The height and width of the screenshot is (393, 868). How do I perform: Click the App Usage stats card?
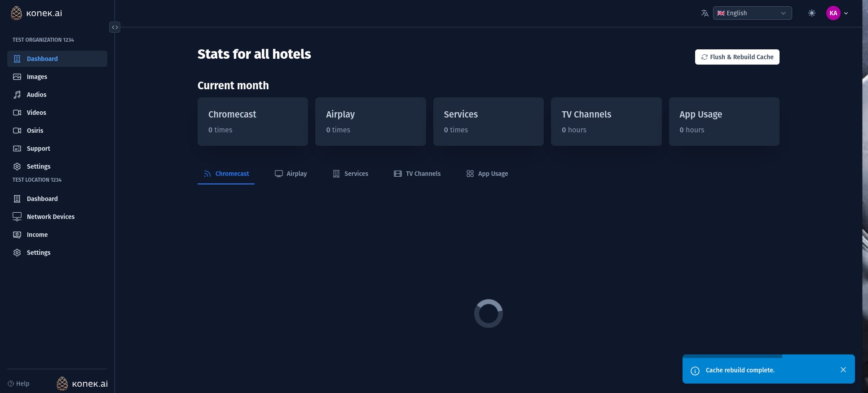pyautogui.click(x=724, y=122)
